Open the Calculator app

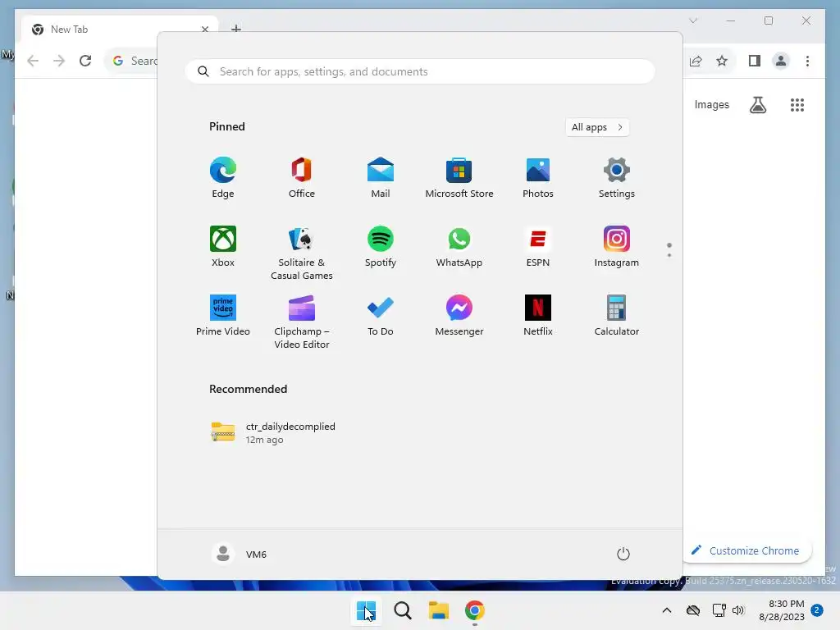617,316
